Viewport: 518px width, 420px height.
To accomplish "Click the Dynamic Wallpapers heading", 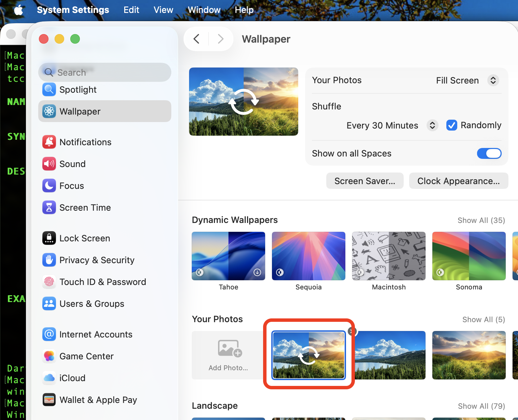I will pyautogui.click(x=235, y=220).
